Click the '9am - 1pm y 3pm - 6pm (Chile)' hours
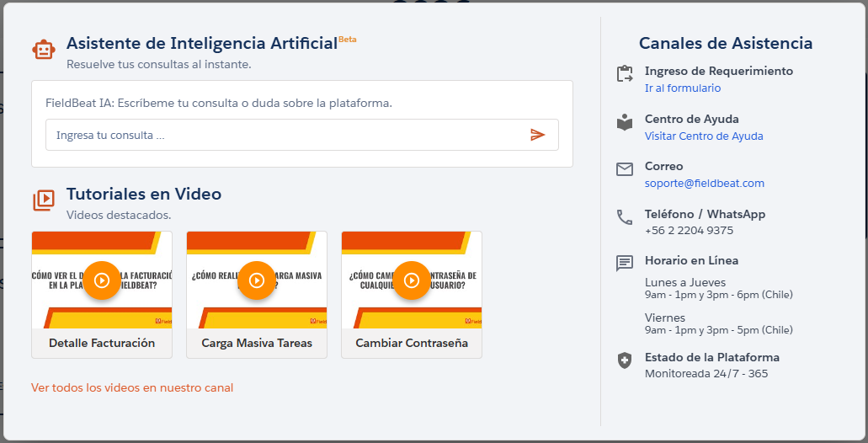 coord(718,295)
